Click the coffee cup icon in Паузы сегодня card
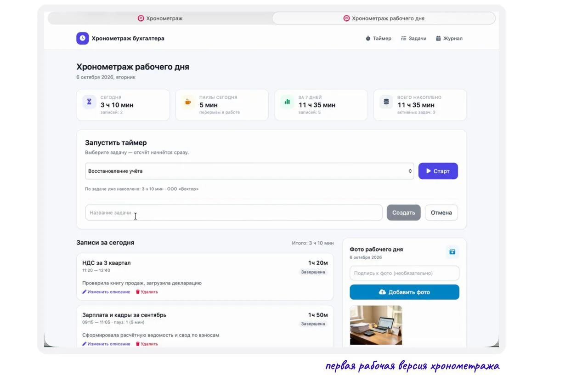 coord(188,102)
